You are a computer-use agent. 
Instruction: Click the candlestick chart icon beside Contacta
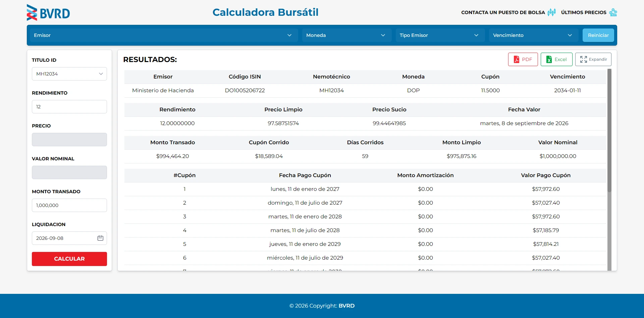pos(551,12)
